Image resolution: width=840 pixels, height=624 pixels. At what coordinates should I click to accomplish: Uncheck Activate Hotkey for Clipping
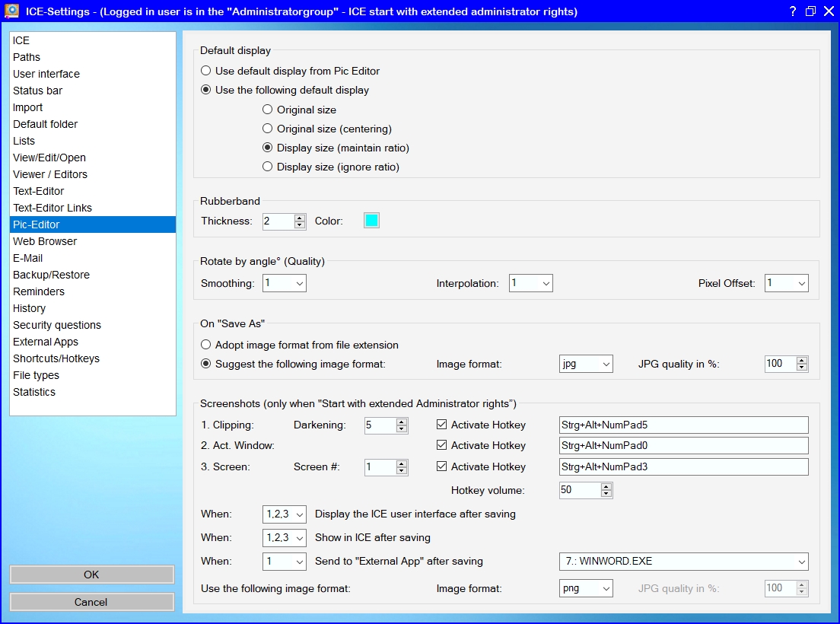click(443, 425)
